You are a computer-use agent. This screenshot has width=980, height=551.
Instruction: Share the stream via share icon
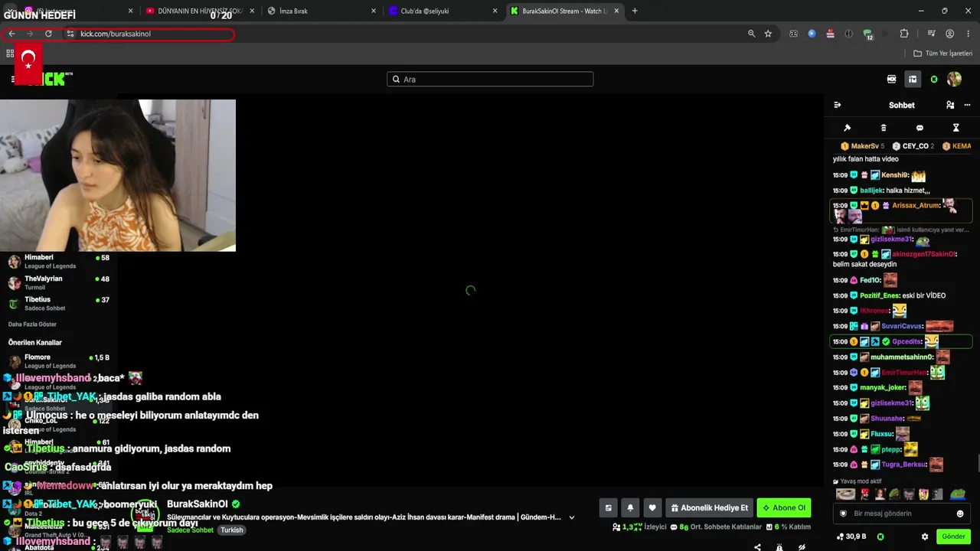coord(757,546)
